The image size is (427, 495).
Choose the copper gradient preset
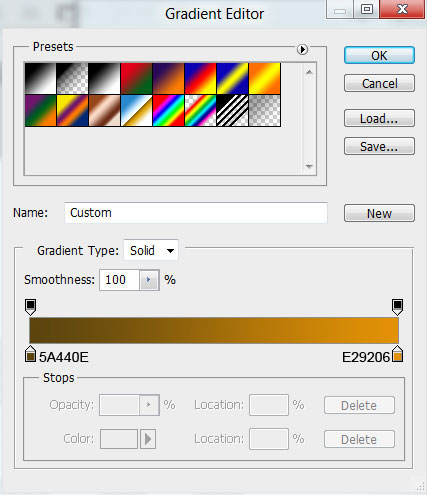[x=104, y=110]
